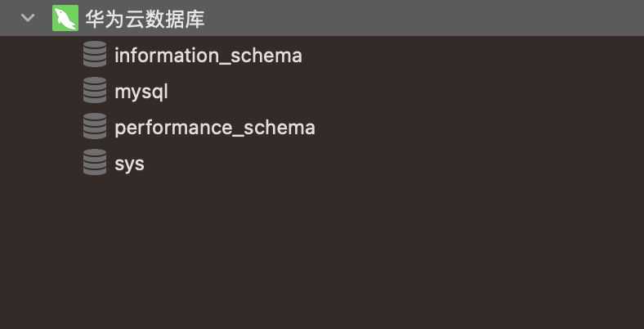Click the green MariaDB seal connection icon
The height and width of the screenshot is (329, 644).
(x=65, y=18)
